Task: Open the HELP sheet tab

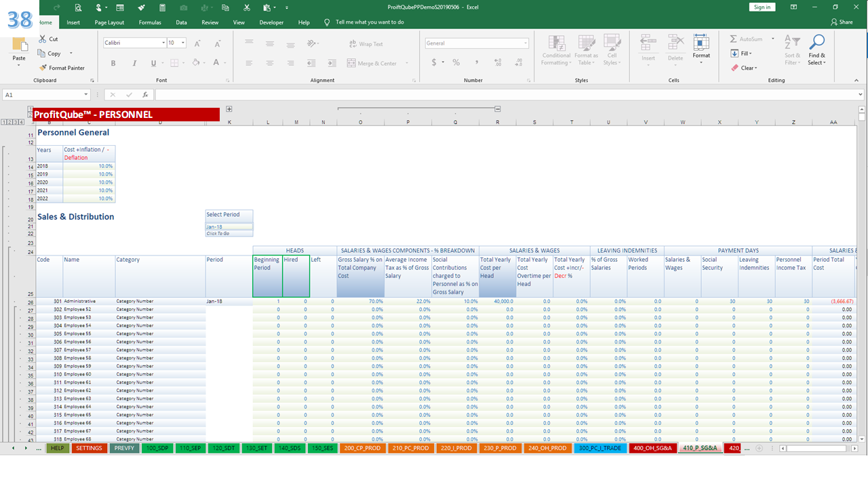Action: [x=58, y=448]
